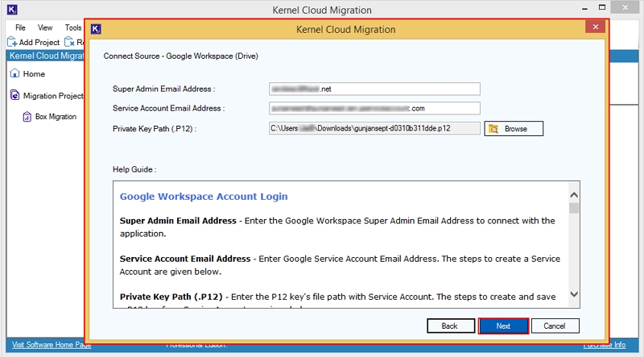Click Add Project in the toolbar

(x=34, y=42)
